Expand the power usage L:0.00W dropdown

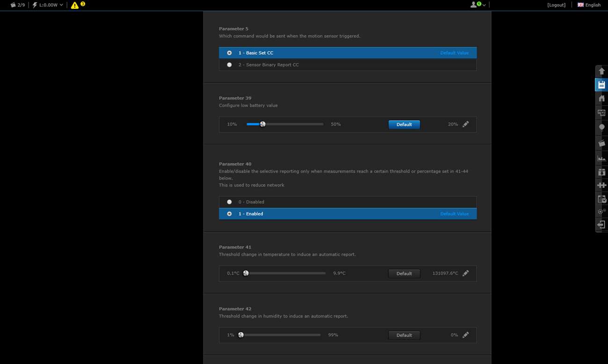(49, 5)
